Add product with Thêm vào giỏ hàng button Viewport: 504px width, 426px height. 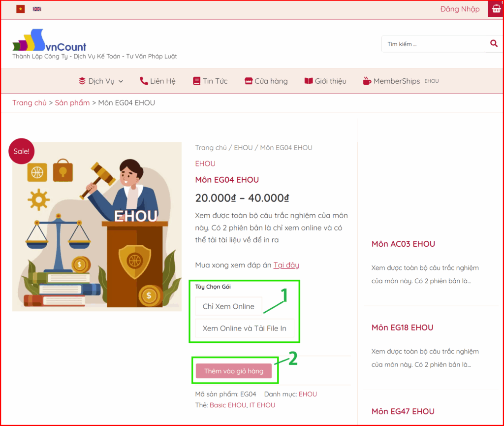coord(234,371)
